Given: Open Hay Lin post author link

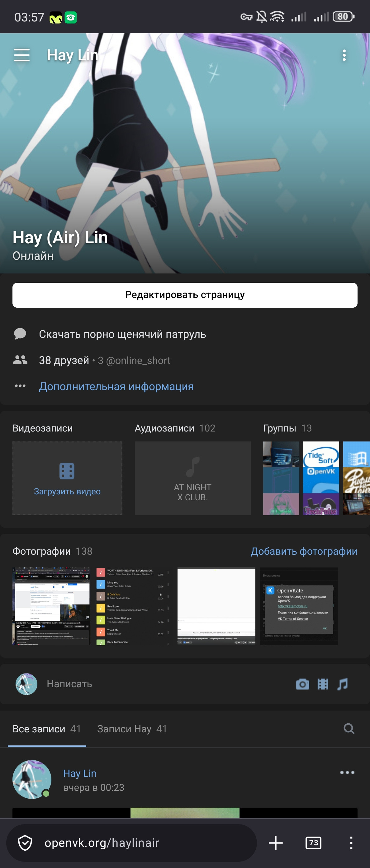Looking at the screenshot, I should pyautogui.click(x=80, y=773).
